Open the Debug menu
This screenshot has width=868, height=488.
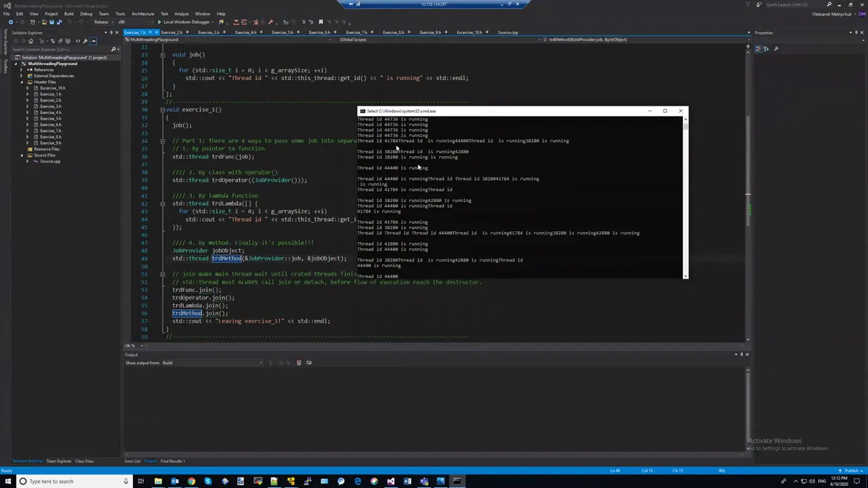(86, 14)
